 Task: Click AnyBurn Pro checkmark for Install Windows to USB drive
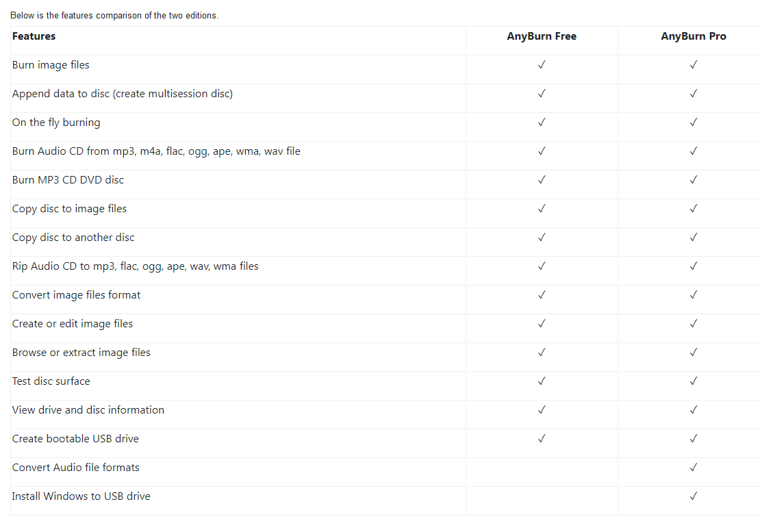(x=694, y=496)
